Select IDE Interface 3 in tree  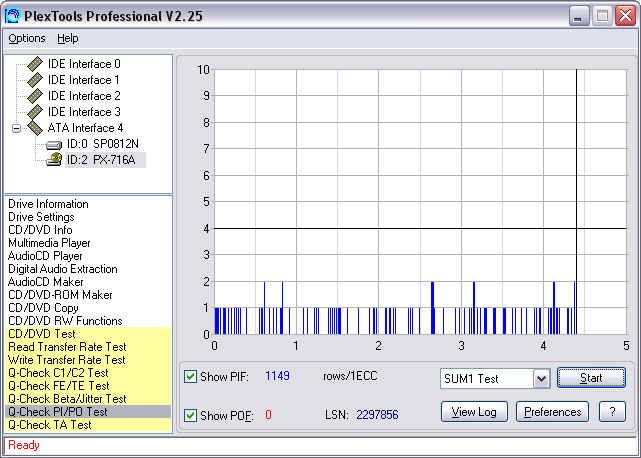84,112
